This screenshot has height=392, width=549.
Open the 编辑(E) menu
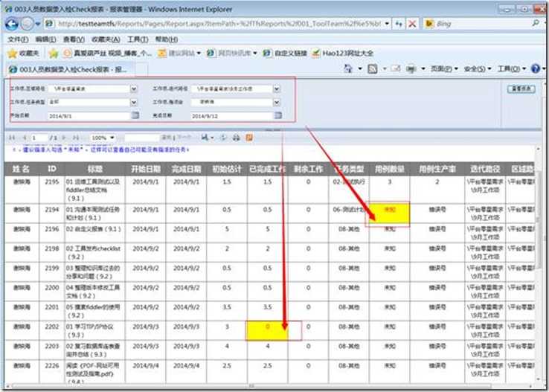(x=45, y=39)
